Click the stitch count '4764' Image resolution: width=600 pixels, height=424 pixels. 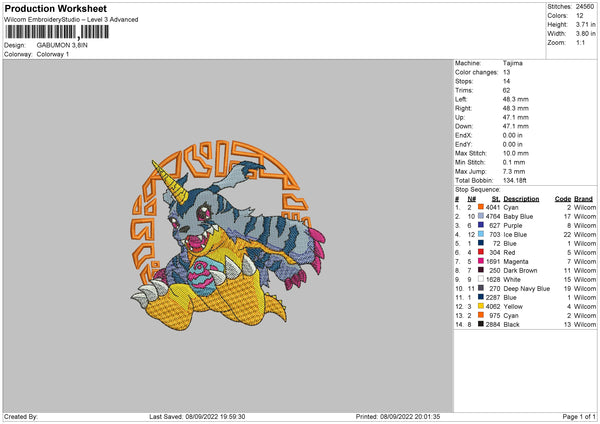click(x=493, y=216)
